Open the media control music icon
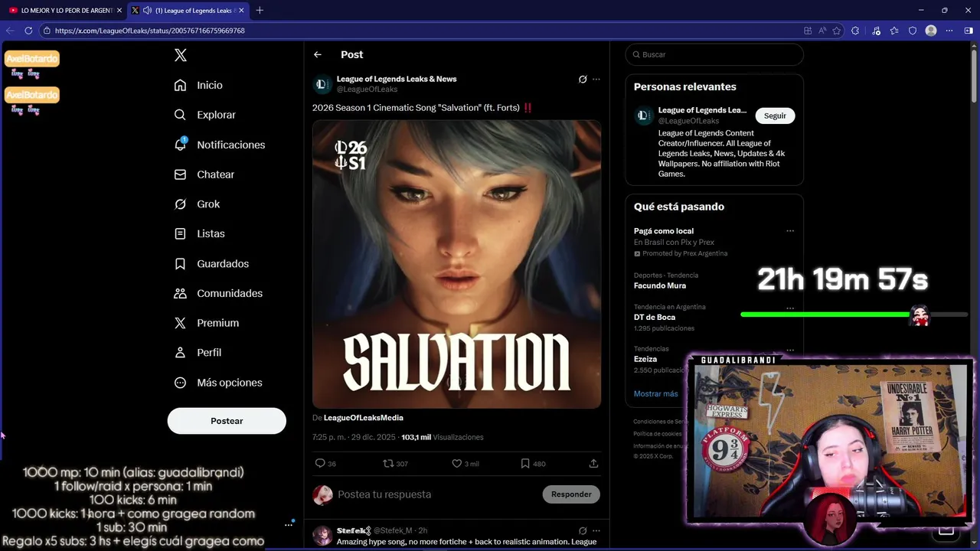The width and height of the screenshot is (980, 551). (875, 31)
